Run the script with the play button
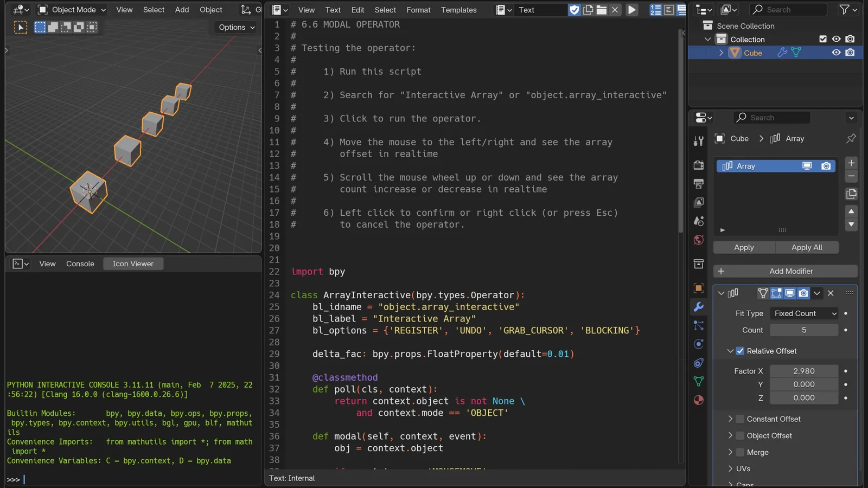The image size is (868, 488). click(x=632, y=9)
